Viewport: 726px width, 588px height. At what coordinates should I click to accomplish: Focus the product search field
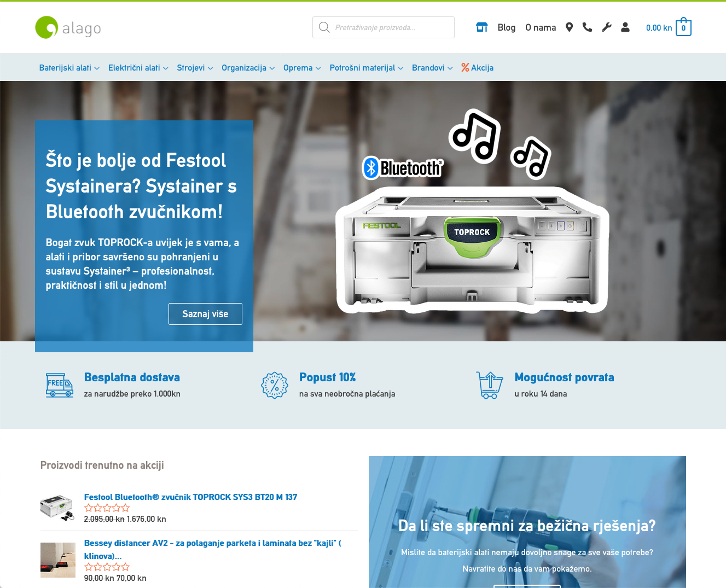click(384, 27)
